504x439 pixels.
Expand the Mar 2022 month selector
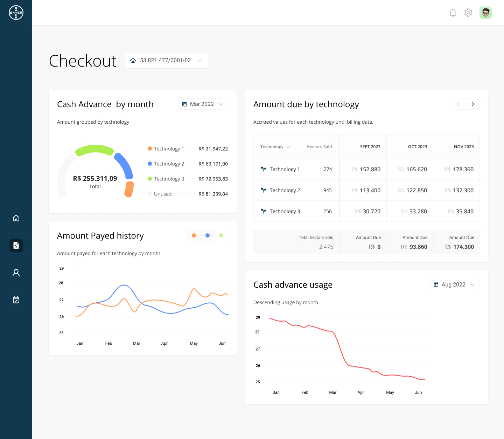[x=203, y=104]
